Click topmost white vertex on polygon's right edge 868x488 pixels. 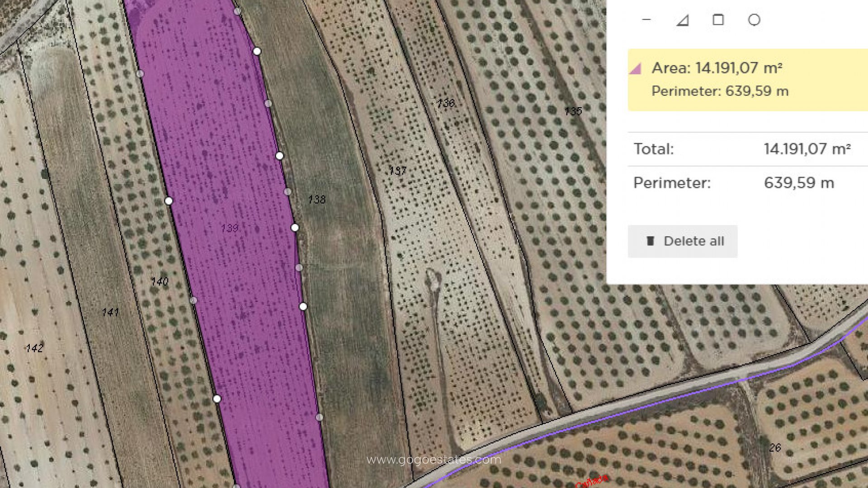[x=257, y=52]
